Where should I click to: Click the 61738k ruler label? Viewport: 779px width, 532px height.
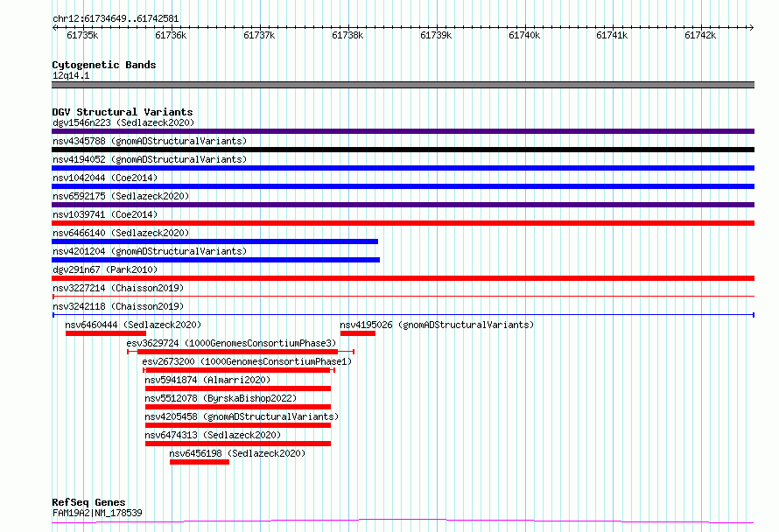pos(347,35)
